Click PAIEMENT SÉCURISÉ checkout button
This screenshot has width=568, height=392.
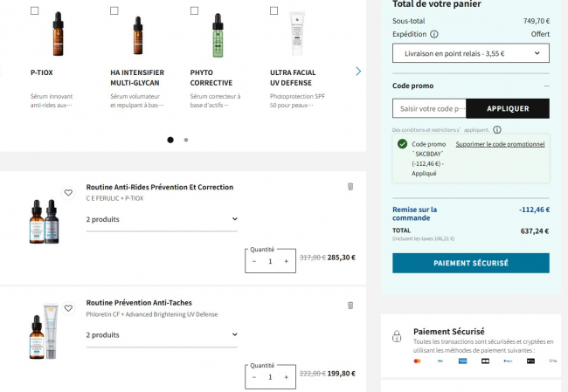[x=470, y=263]
